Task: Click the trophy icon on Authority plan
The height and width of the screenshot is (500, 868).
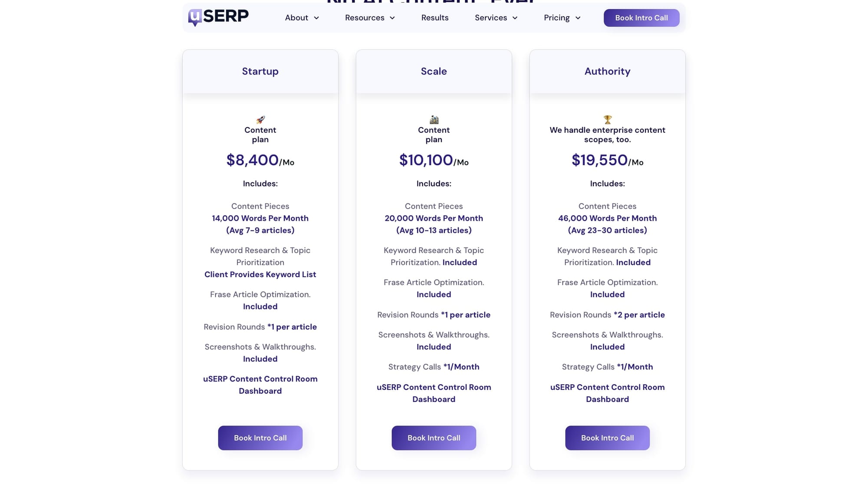Action: pos(607,119)
